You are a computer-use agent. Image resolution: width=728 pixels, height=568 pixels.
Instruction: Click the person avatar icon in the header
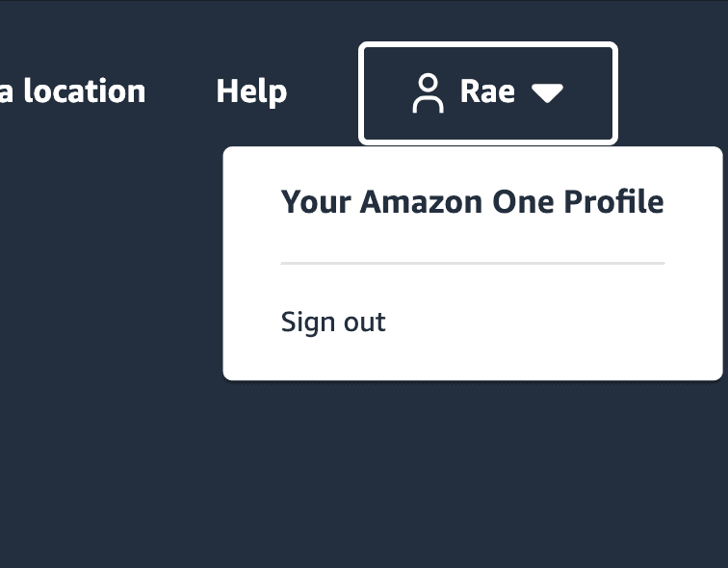428,92
